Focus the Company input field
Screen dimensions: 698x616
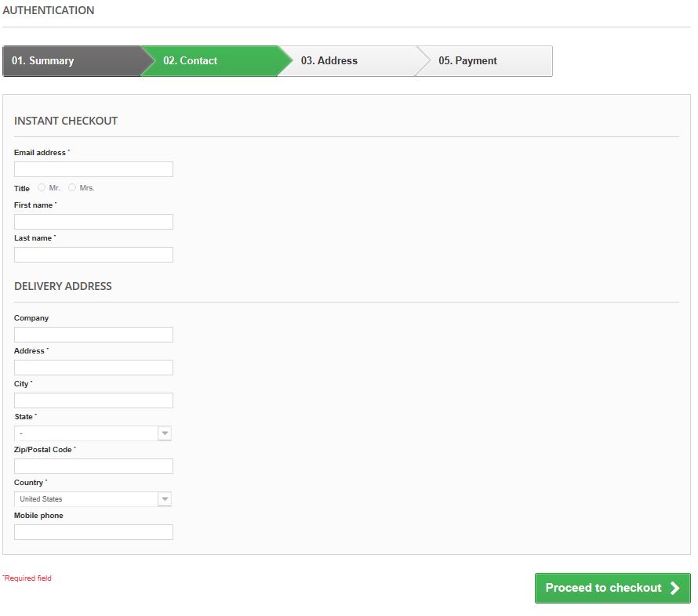[x=93, y=335]
